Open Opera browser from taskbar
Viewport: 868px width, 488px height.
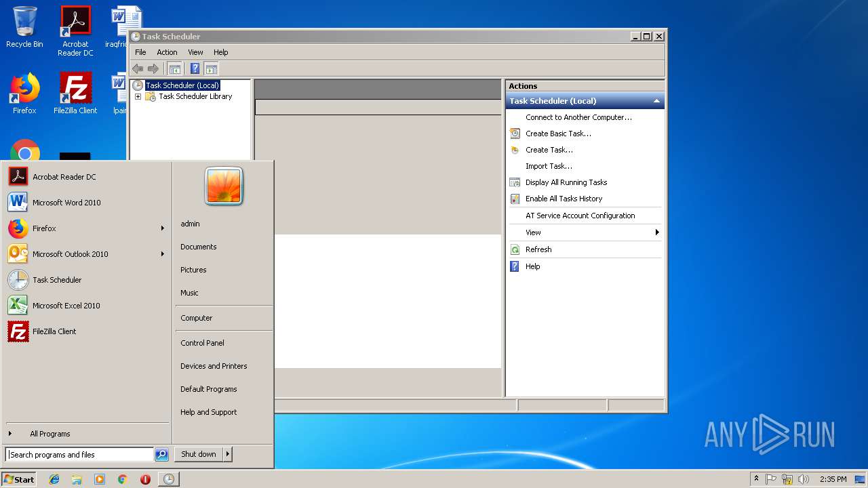click(145, 479)
